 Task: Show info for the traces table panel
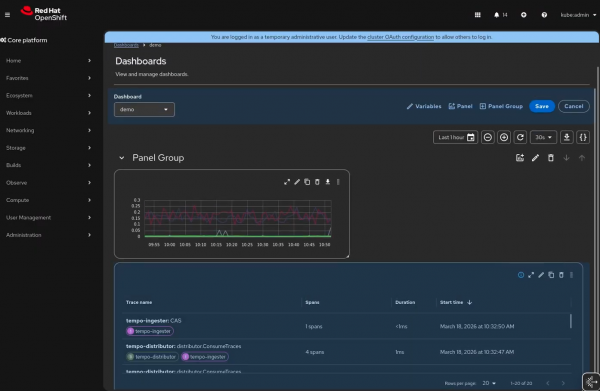click(521, 275)
